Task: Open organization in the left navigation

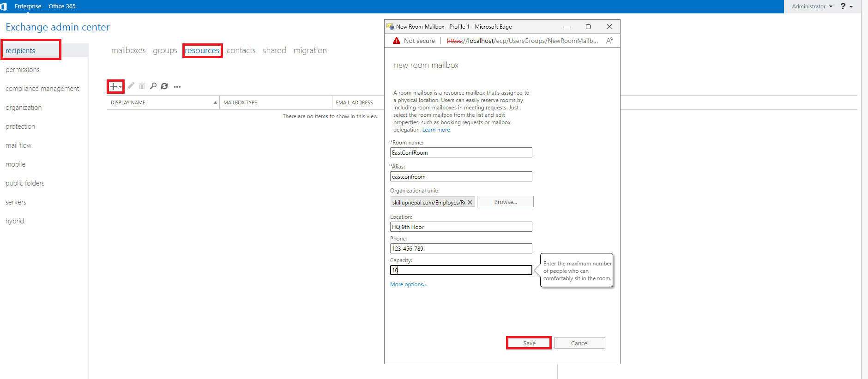Action: [24, 108]
